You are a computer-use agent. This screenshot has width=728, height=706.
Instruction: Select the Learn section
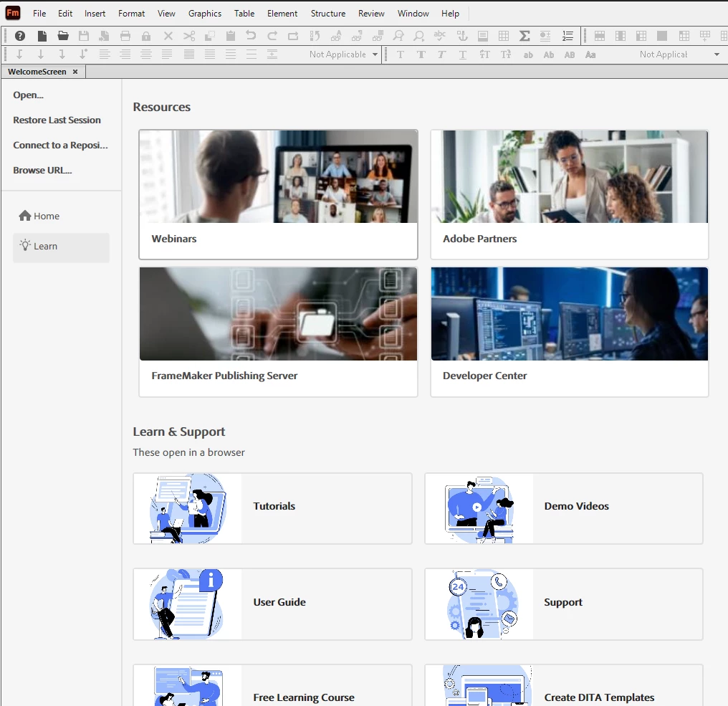click(61, 247)
